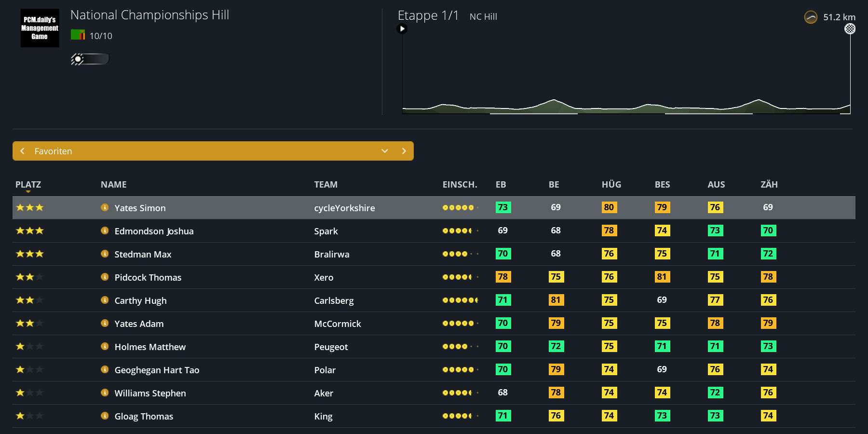The height and width of the screenshot is (434, 868).
Task: Select rider Edmondson Joshua
Action: click(154, 231)
